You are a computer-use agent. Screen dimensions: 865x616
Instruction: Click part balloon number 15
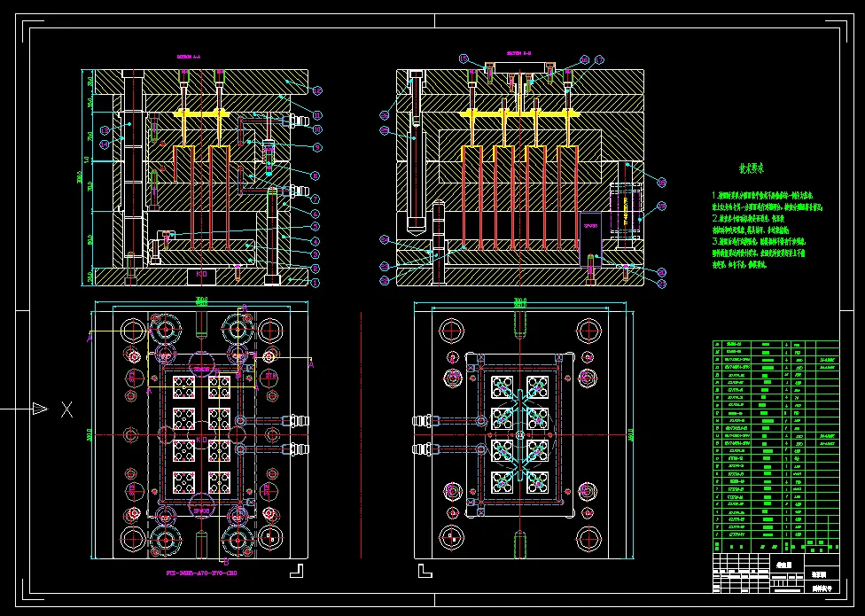click(x=464, y=58)
